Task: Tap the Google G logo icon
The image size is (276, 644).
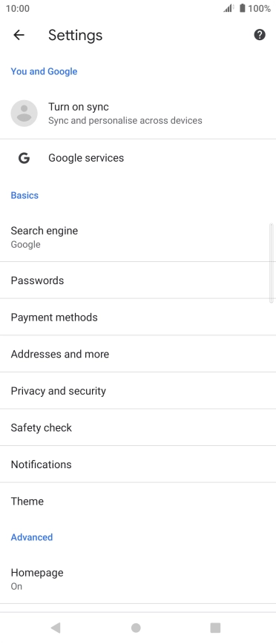Action: point(24,158)
